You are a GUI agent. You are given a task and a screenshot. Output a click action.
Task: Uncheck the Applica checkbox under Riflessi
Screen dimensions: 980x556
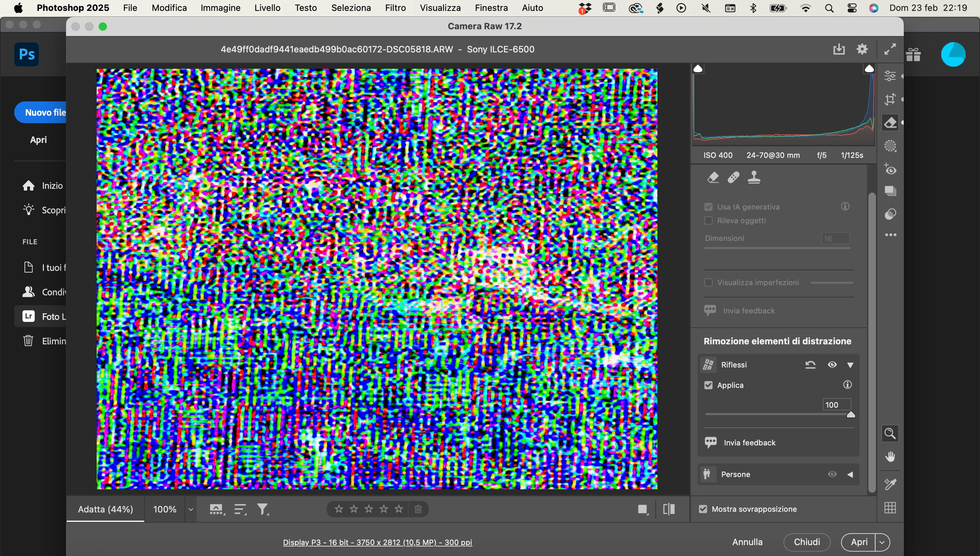pyautogui.click(x=708, y=385)
